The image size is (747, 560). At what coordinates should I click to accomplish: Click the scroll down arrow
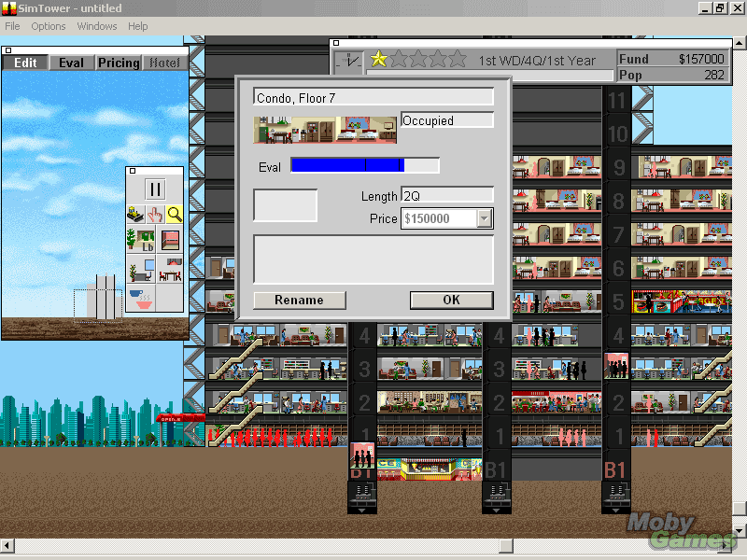click(739, 530)
